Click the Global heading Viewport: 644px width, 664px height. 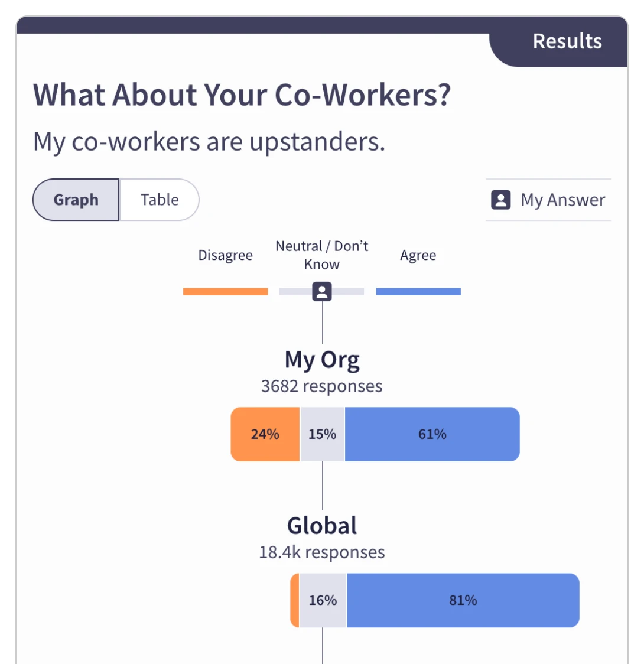point(322,526)
